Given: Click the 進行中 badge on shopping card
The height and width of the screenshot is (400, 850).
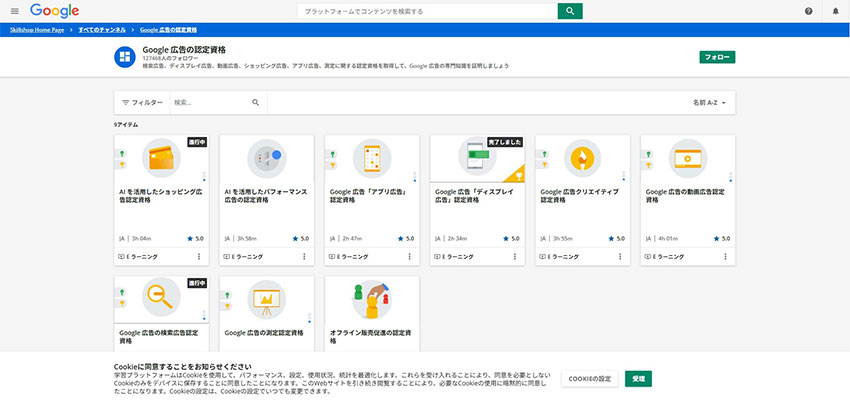Looking at the screenshot, I should (197, 142).
